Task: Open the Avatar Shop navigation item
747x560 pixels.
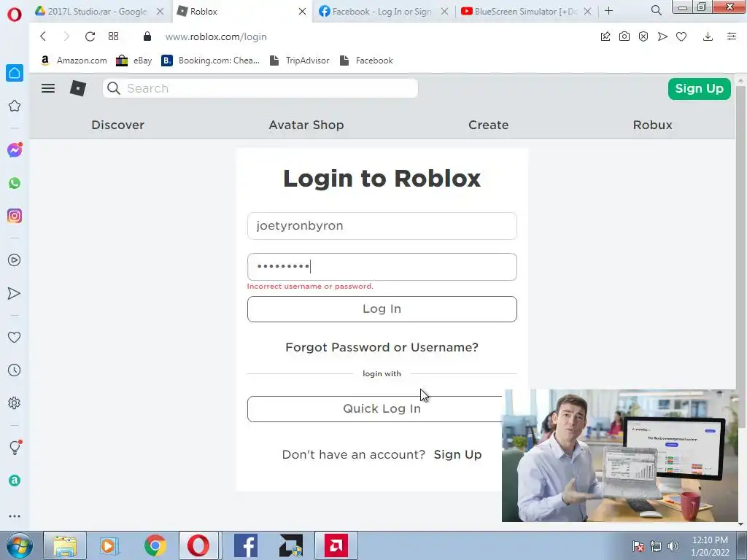Action: click(306, 125)
